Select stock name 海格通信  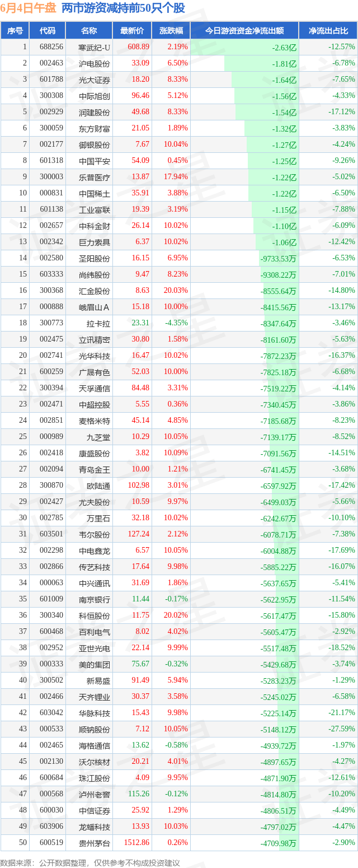point(95,745)
